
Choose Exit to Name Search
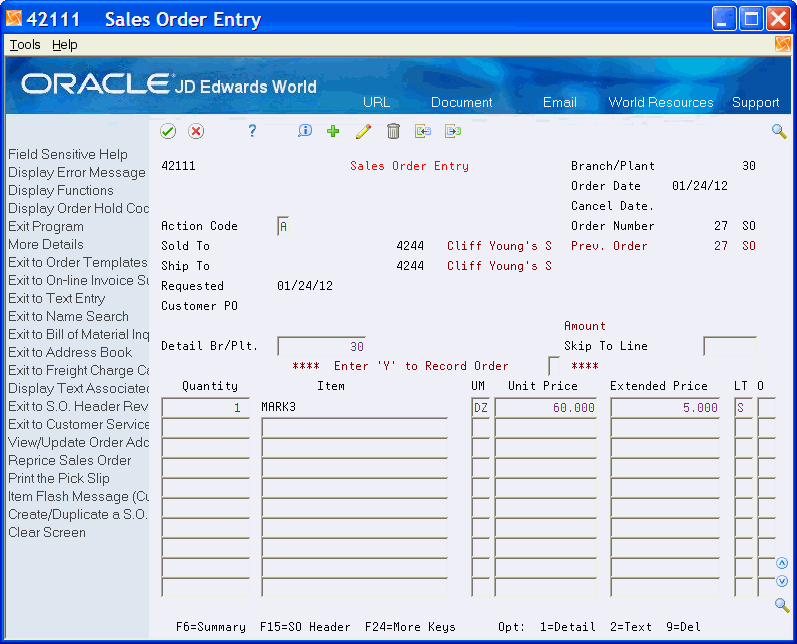click(68, 317)
